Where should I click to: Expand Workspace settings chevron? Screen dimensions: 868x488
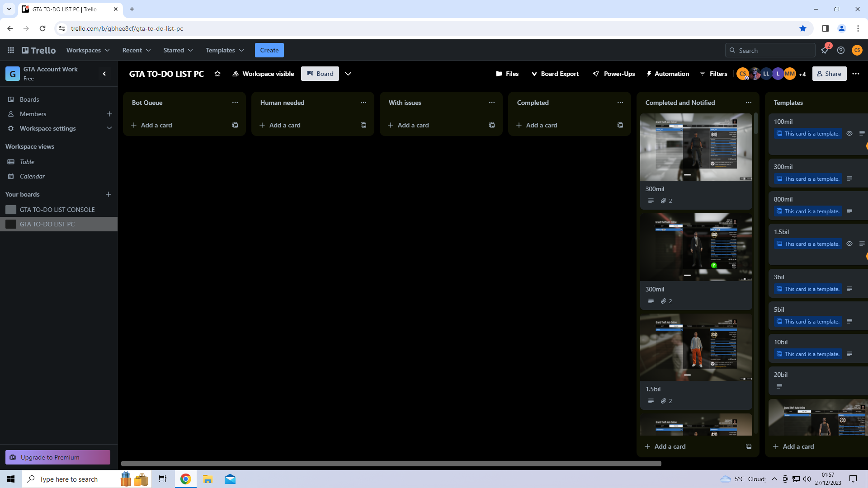coord(109,128)
